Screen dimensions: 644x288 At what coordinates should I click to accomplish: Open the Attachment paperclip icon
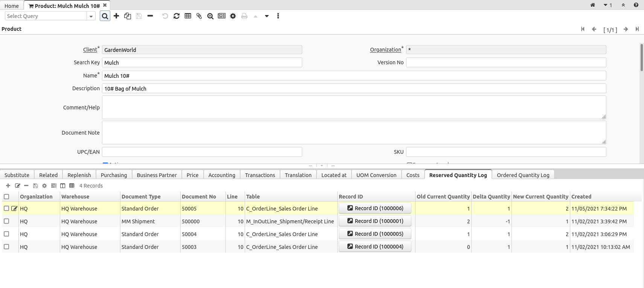pos(199,16)
